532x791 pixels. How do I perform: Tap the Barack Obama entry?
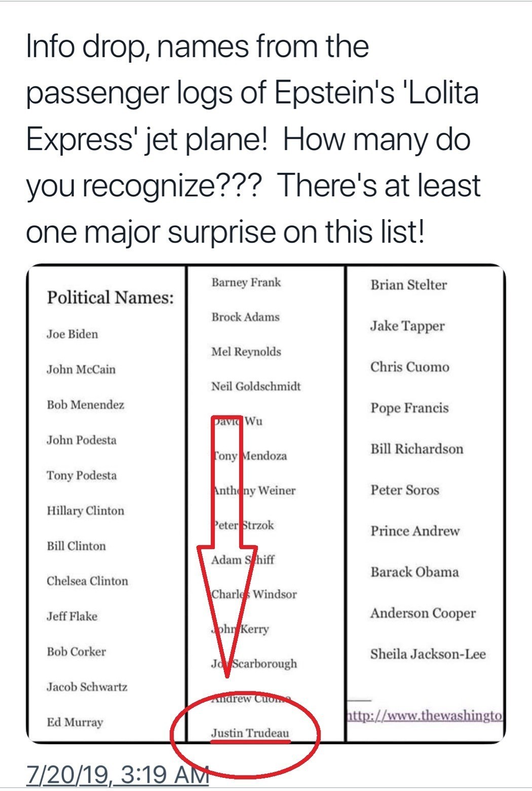414,572
